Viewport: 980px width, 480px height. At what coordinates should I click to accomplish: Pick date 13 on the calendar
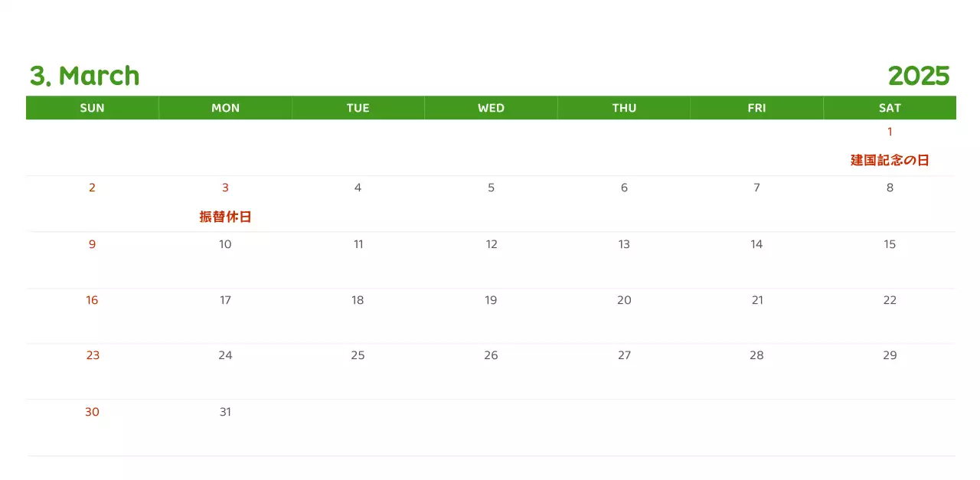pos(624,244)
